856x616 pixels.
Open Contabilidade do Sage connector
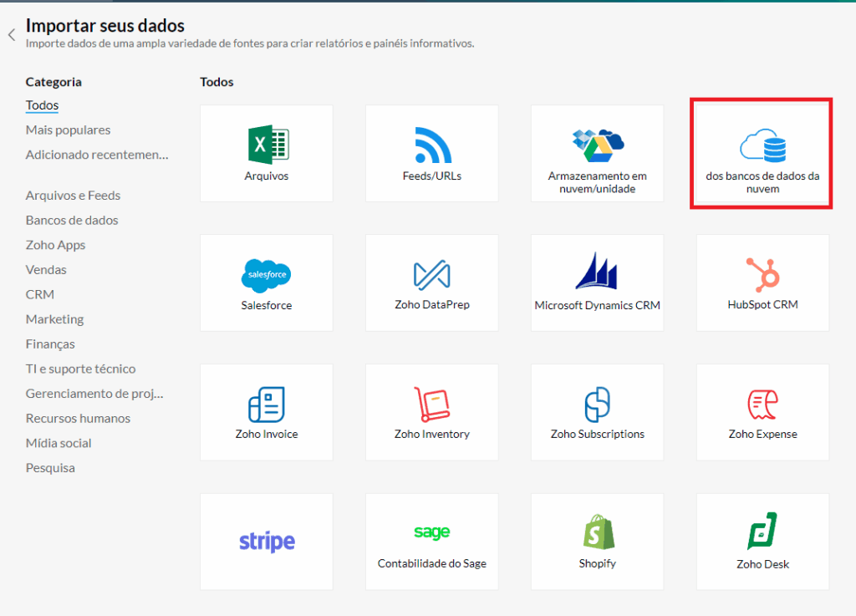click(432, 542)
